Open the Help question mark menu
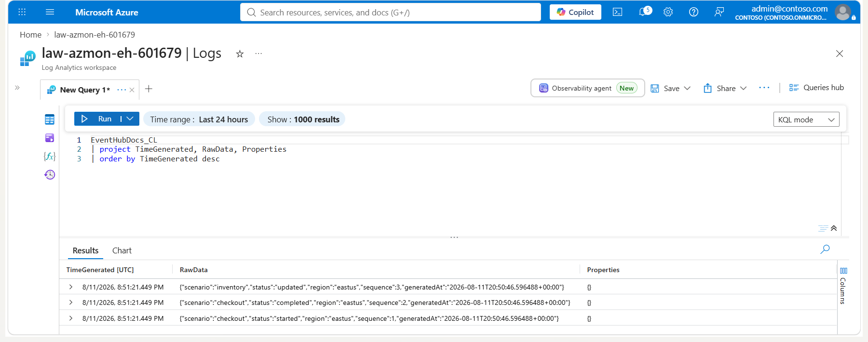The width and height of the screenshot is (868, 342). point(693,12)
